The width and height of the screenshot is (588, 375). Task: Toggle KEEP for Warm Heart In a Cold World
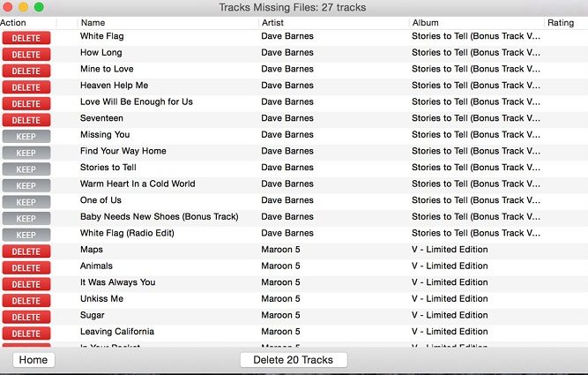(x=26, y=186)
